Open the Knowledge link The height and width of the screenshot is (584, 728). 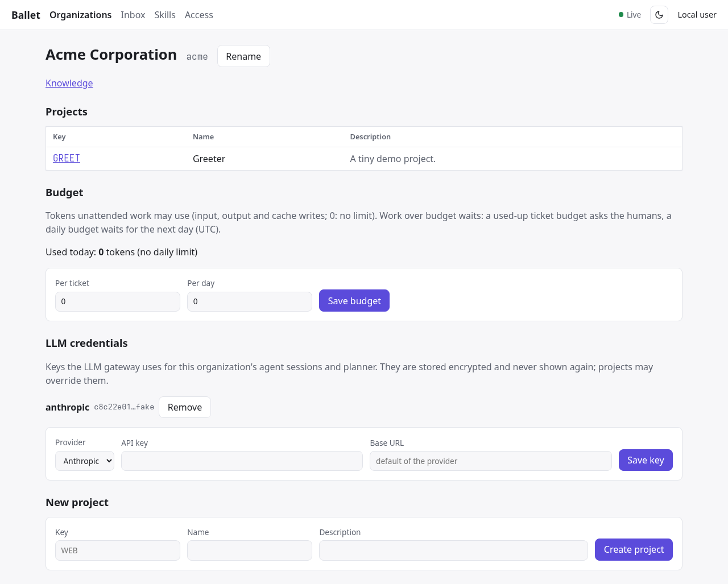(x=69, y=83)
